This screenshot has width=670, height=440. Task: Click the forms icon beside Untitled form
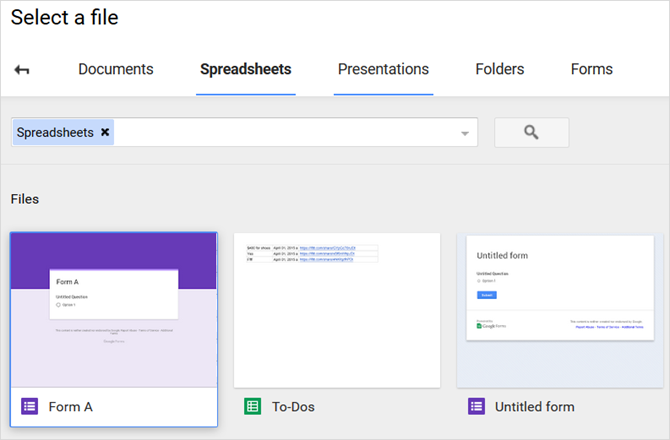[x=476, y=406]
